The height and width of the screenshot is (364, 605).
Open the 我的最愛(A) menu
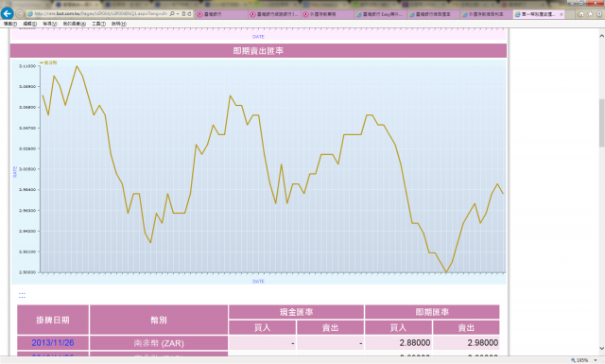(x=75, y=24)
